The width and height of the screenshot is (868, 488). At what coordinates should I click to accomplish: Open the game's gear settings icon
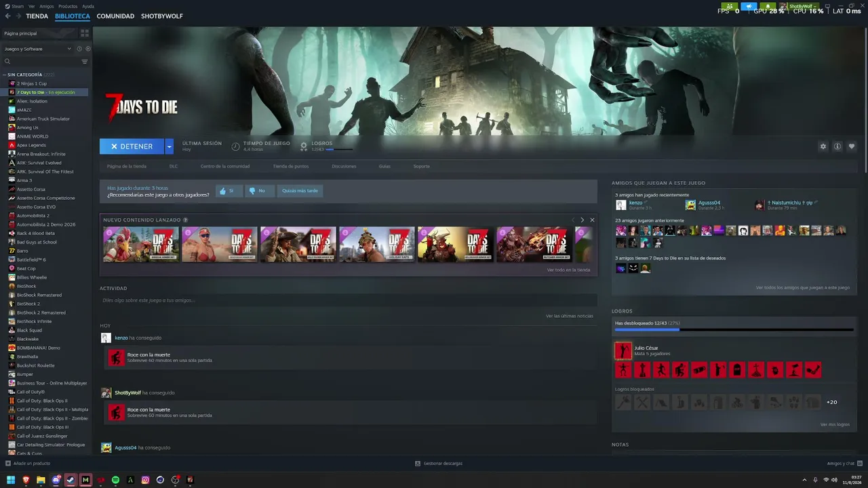(x=823, y=146)
